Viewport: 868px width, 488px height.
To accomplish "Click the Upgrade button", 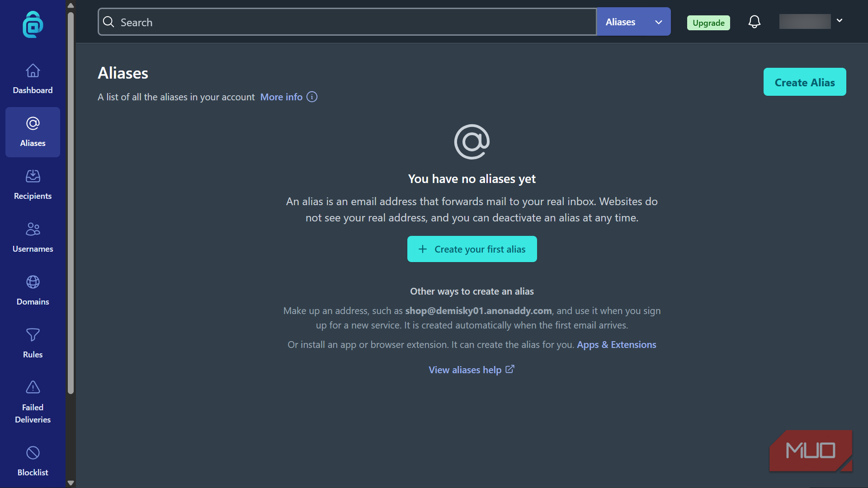I will pos(708,23).
